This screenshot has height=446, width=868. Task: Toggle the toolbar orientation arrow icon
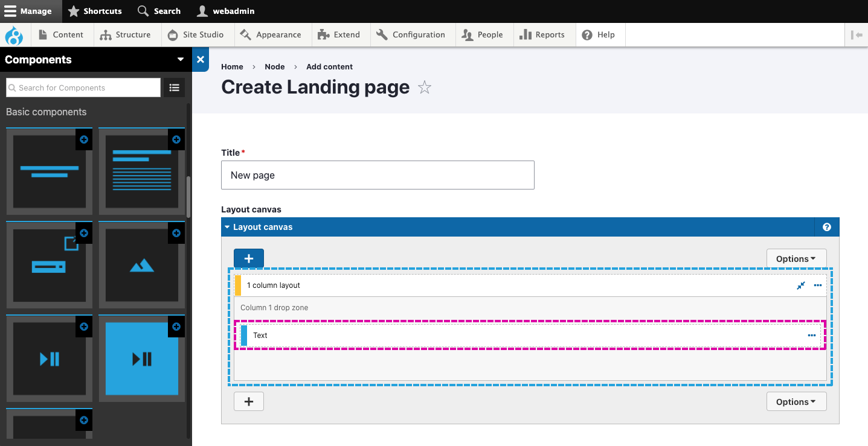pos(857,35)
